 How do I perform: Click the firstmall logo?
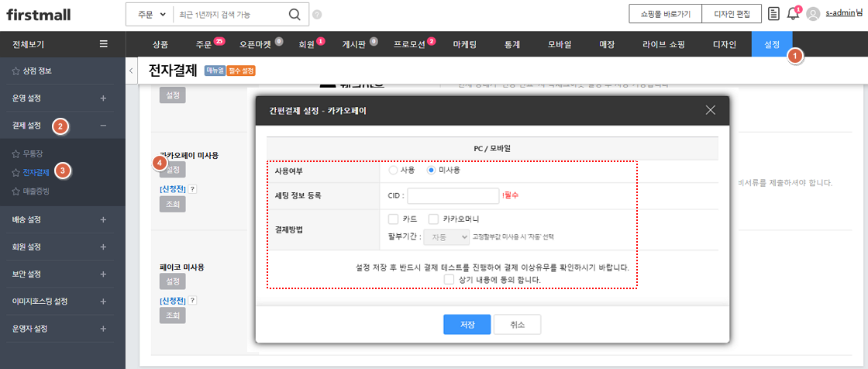pos(39,15)
